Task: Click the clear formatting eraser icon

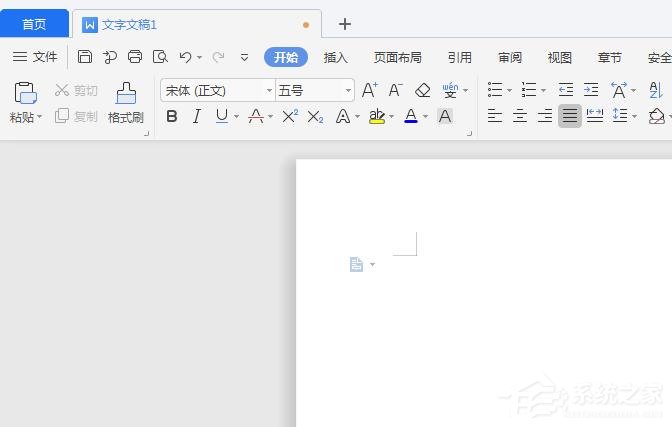Action: pyautogui.click(x=422, y=90)
